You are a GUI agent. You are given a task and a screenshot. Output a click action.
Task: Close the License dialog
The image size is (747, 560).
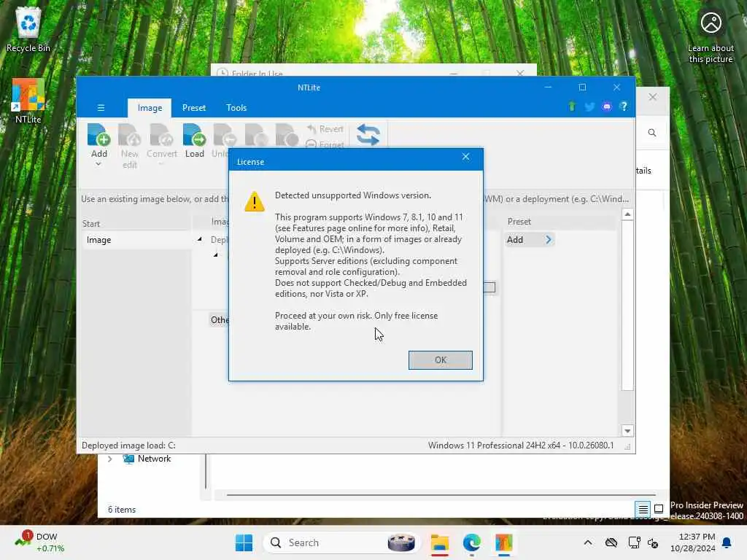point(466,156)
